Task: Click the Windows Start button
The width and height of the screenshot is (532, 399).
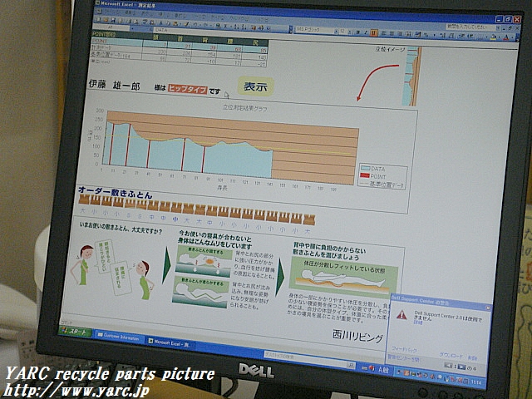Action: pos(75,334)
